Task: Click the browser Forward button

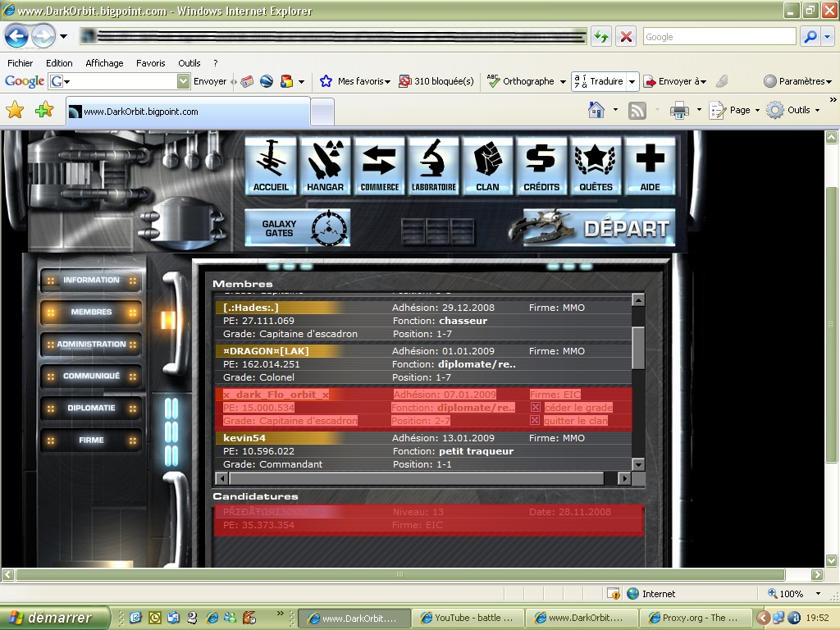Action: pyautogui.click(x=43, y=36)
